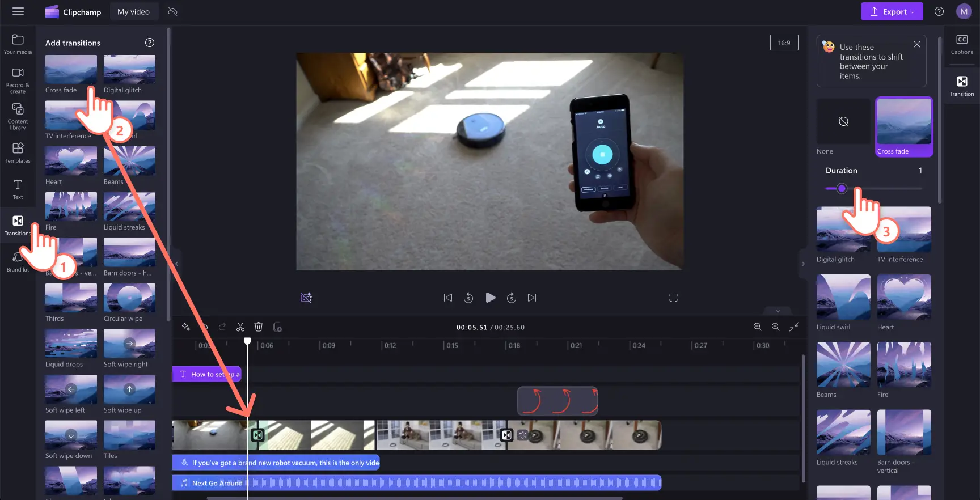This screenshot has height=500, width=980.
Task: Select the Beams transition in left panel
Action: 129,161
